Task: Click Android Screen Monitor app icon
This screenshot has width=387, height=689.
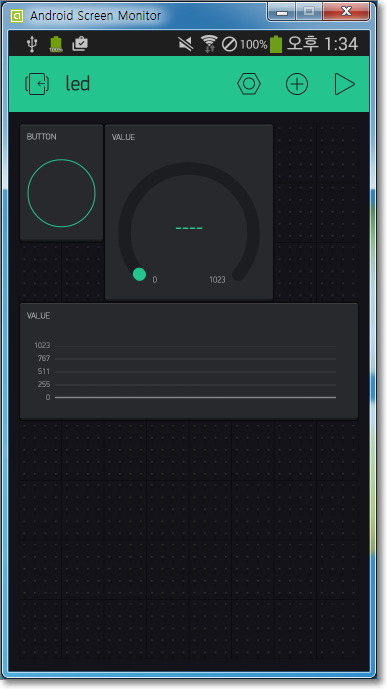Action: click(18, 16)
